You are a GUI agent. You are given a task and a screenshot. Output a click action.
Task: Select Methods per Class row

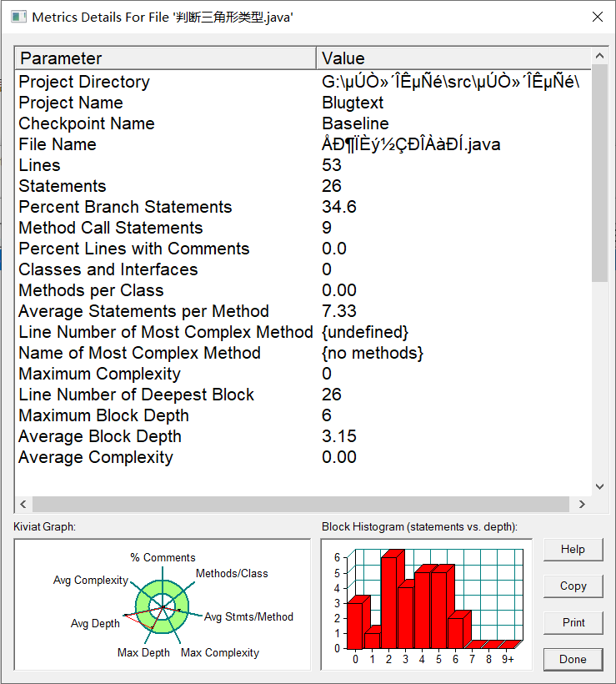click(x=303, y=290)
